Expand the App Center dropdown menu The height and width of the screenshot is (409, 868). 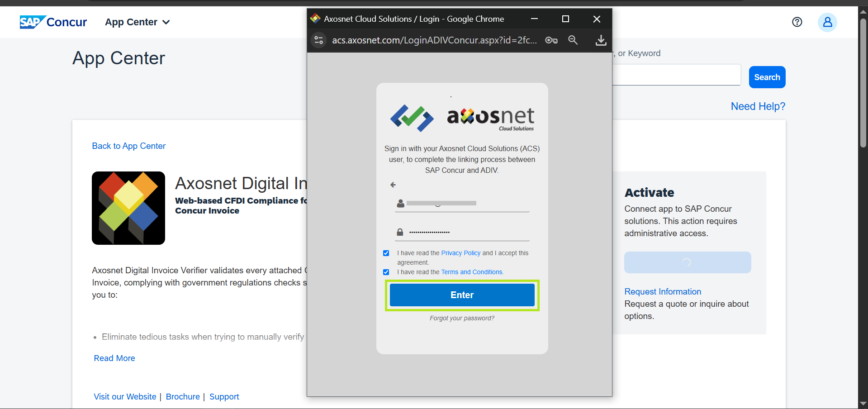click(138, 22)
